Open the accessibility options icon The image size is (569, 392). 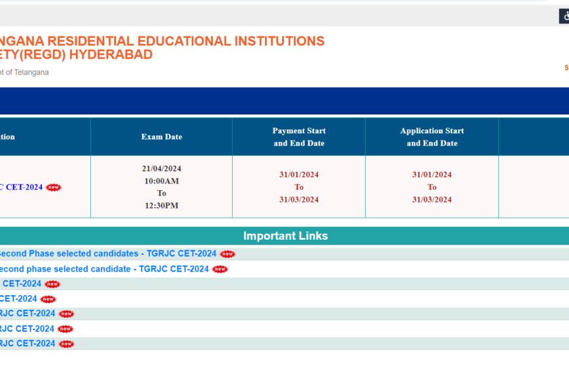tap(564, 16)
